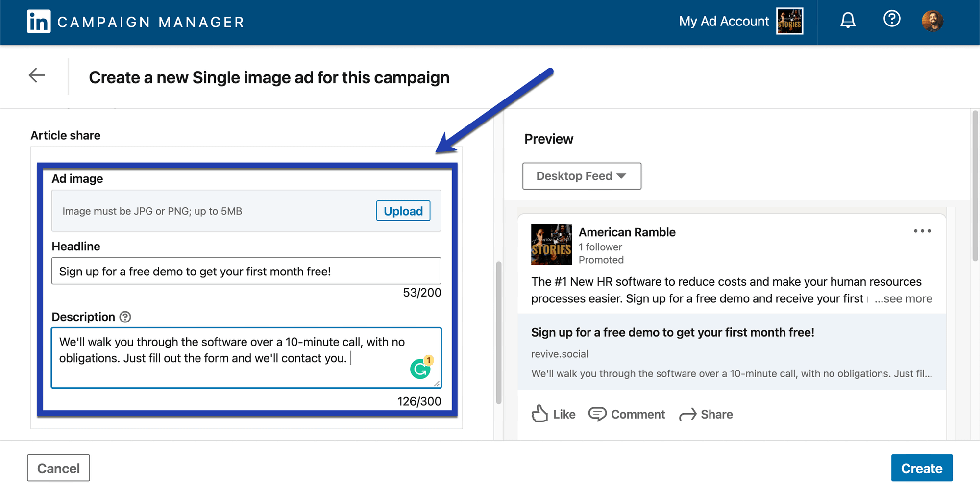Image resolution: width=980 pixels, height=495 pixels.
Task: Click the Share arrow icon
Action: [687, 415]
